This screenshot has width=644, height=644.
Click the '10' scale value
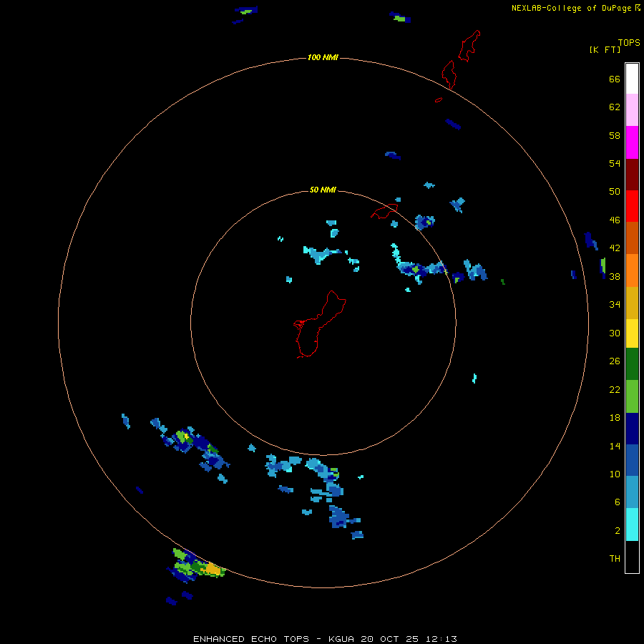tap(615, 474)
